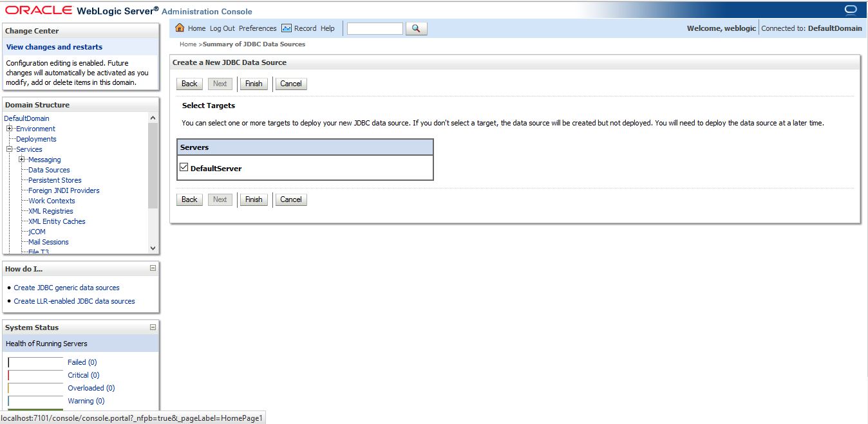Click the upper Back button
Image resolution: width=868 pixels, height=424 pixels.
click(189, 84)
